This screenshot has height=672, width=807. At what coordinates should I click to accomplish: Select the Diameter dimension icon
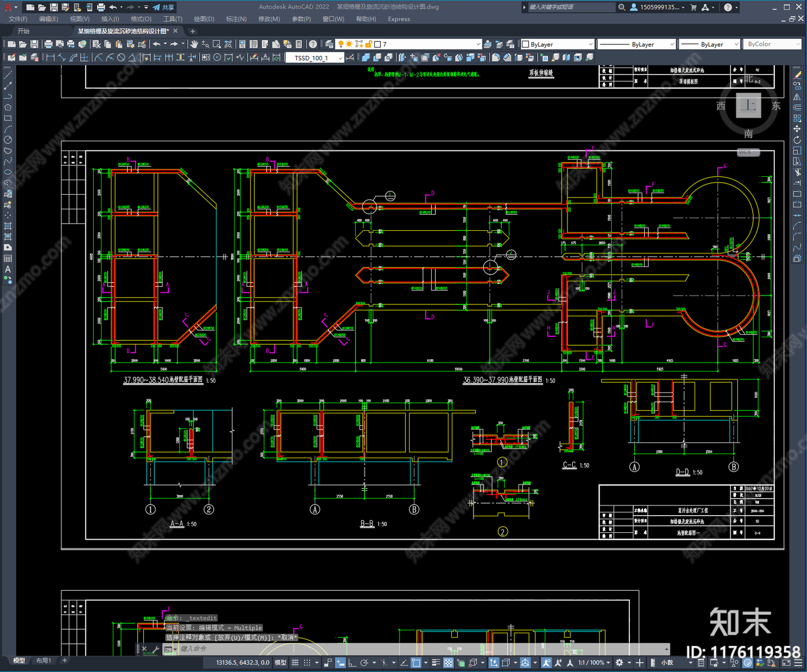click(121, 57)
